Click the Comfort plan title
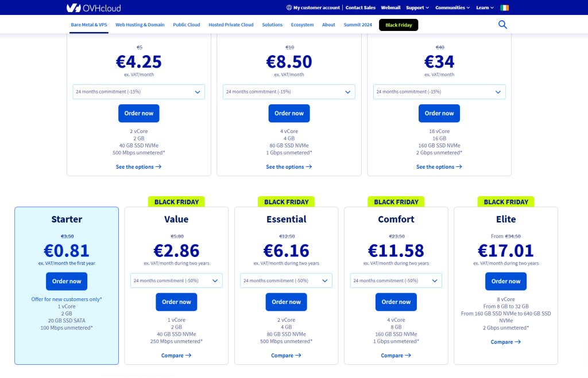This screenshot has height=378, width=588. (396, 219)
